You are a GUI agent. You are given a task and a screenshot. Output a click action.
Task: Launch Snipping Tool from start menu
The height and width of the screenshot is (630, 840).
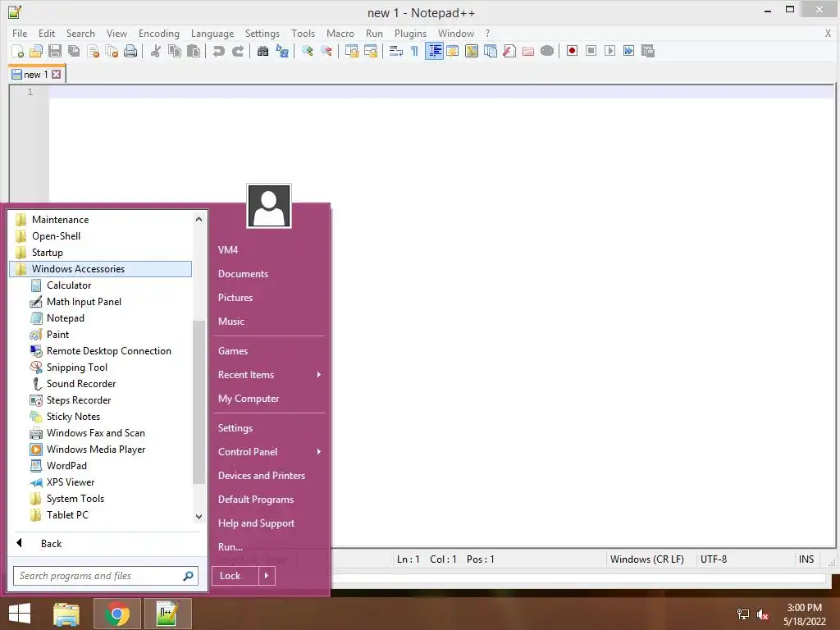pyautogui.click(x=101, y=367)
